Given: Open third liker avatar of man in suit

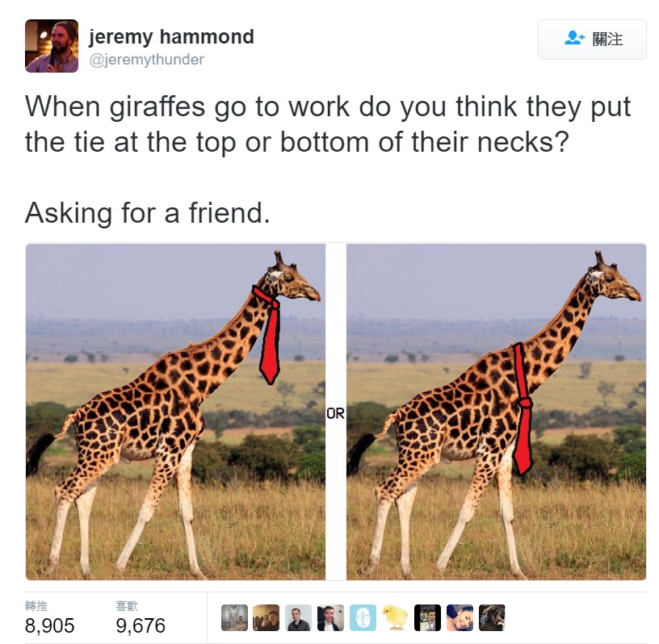Looking at the screenshot, I should (x=298, y=617).
